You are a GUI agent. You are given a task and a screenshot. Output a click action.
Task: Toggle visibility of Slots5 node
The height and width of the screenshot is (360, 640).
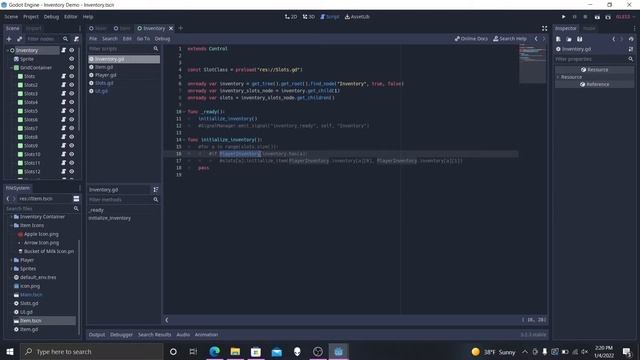[x=71, y=111]
